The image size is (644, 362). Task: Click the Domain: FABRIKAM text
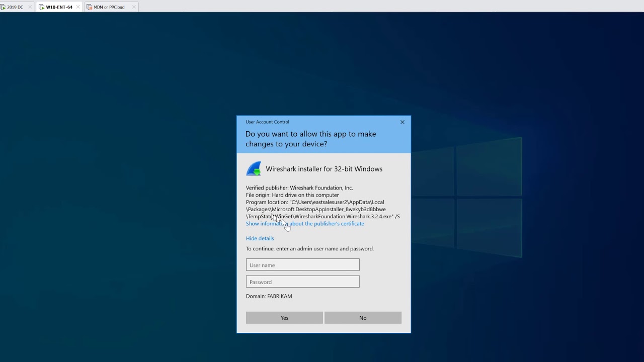pyautogui.click(x=269, y=296)
